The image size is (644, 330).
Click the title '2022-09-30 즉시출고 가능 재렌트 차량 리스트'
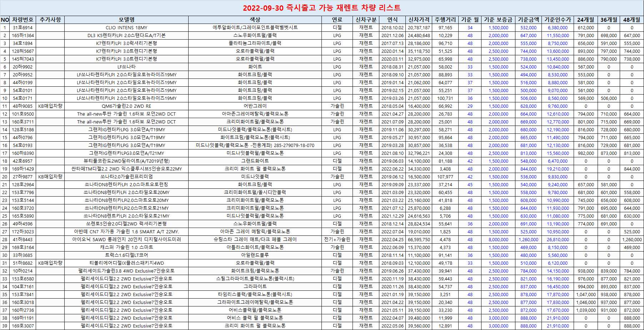click(322, 8)
